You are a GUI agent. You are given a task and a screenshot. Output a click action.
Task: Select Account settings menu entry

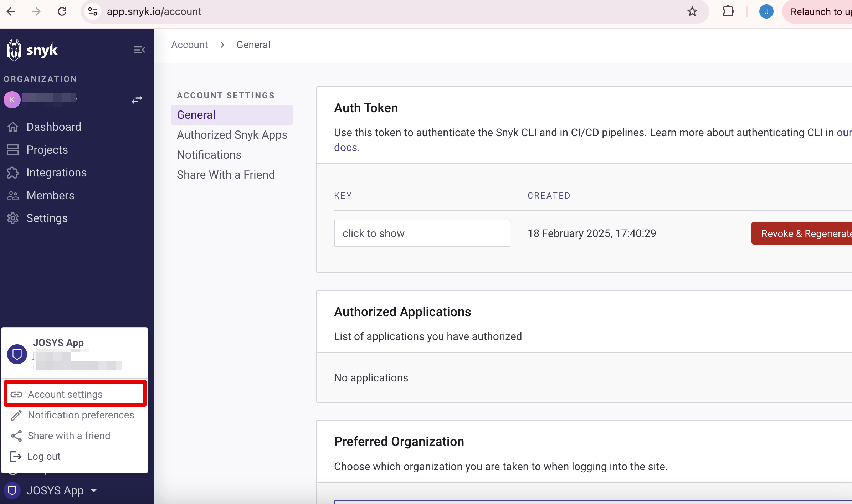point(65,394)
